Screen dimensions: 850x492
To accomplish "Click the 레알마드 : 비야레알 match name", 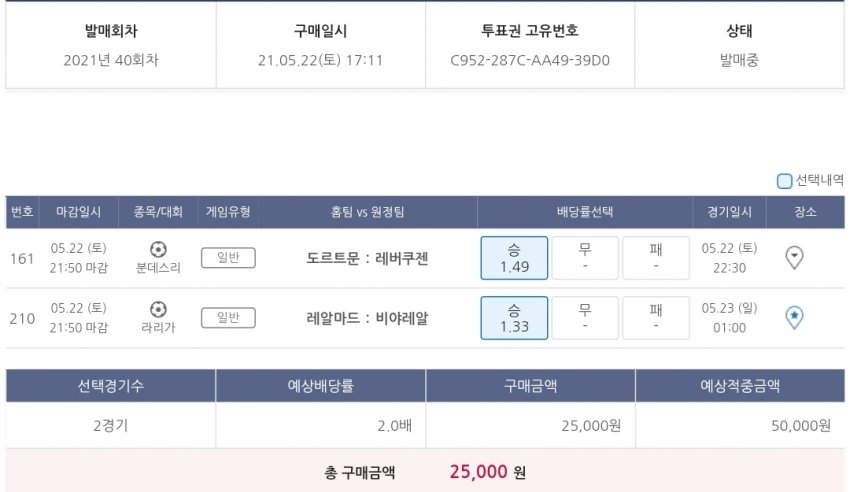I will (x=367, y=318).
